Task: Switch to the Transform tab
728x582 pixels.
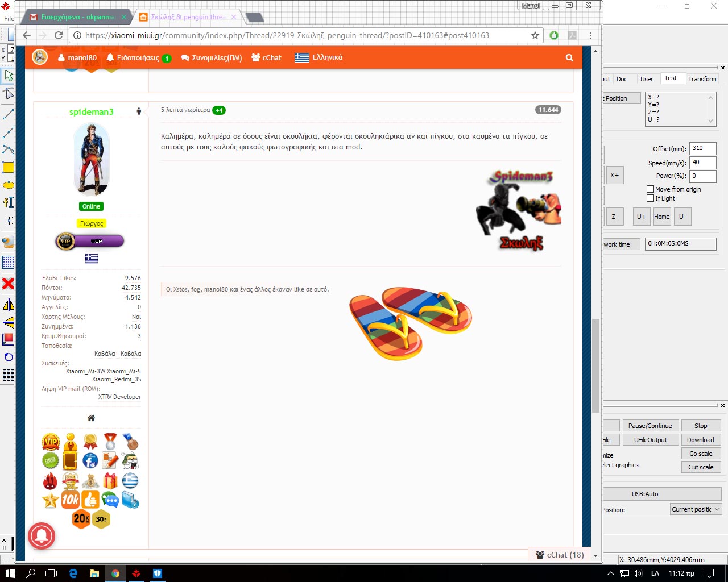Action: 702,79
